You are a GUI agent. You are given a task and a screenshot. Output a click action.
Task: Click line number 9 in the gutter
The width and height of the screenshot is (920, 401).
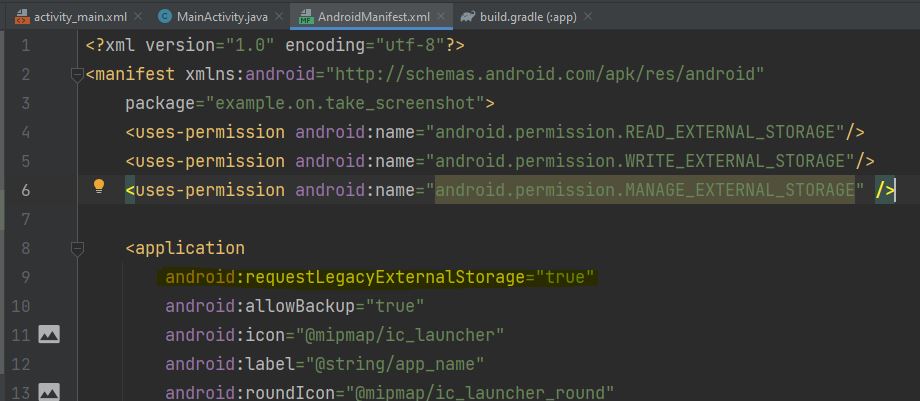(25, 277)
